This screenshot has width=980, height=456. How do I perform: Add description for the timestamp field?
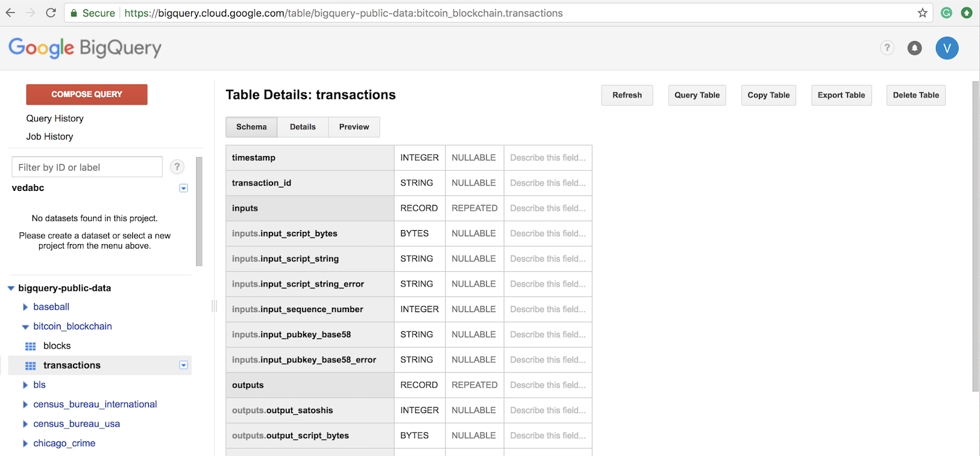click(x=548, y=158)
